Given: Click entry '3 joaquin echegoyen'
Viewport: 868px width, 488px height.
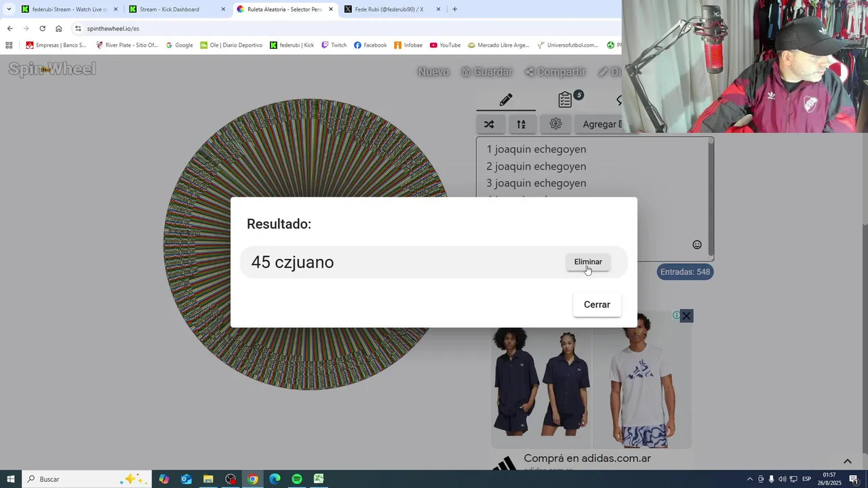Looking at the screenshot, I should 536,183.
